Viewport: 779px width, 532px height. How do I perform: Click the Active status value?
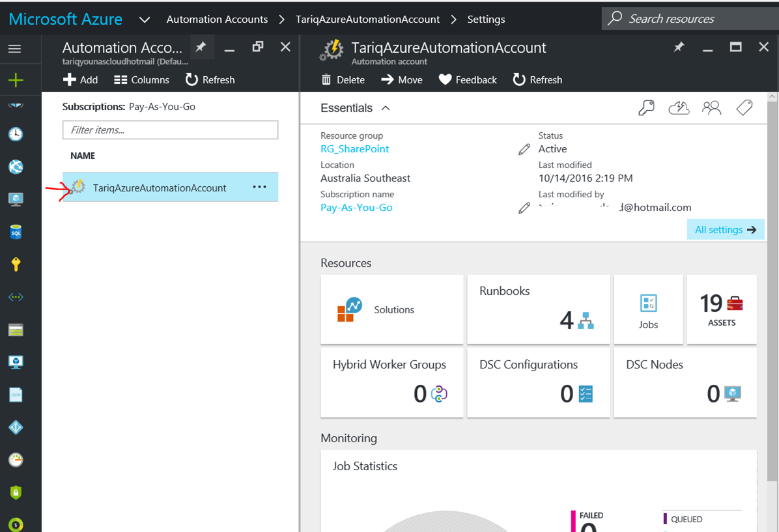click(552, 149)
